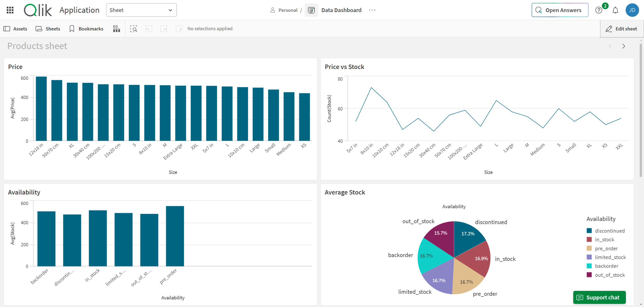Click the Open Answers button
644x307 pixels.
pos(560,10)
